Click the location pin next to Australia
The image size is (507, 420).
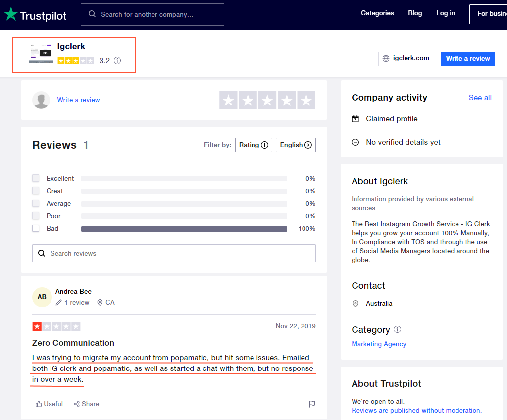tap(355, 304)
